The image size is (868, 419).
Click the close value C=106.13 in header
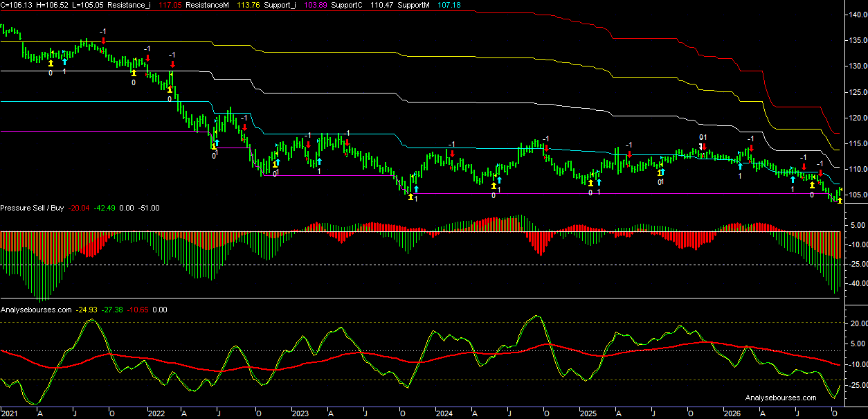16,5
